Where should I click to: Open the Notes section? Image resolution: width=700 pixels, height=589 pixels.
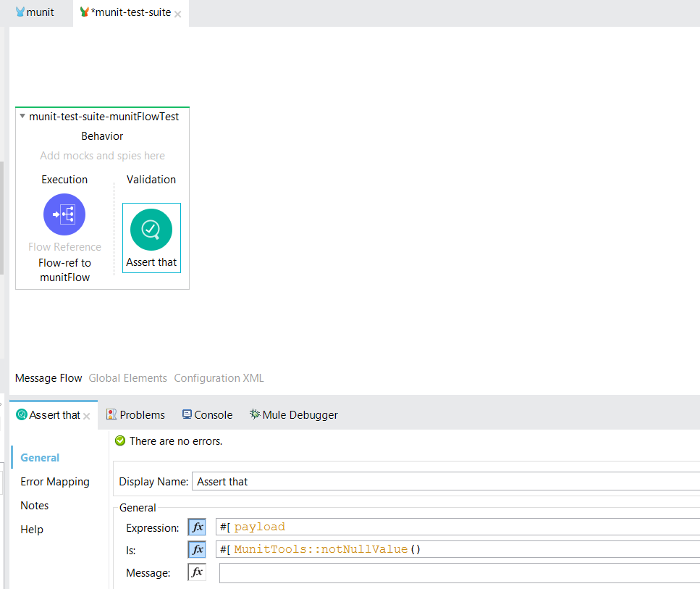pos(35,506)
